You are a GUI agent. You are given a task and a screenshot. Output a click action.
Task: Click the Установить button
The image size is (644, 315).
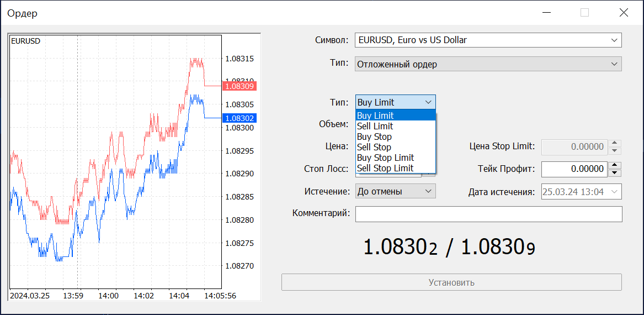coord(451,282)
